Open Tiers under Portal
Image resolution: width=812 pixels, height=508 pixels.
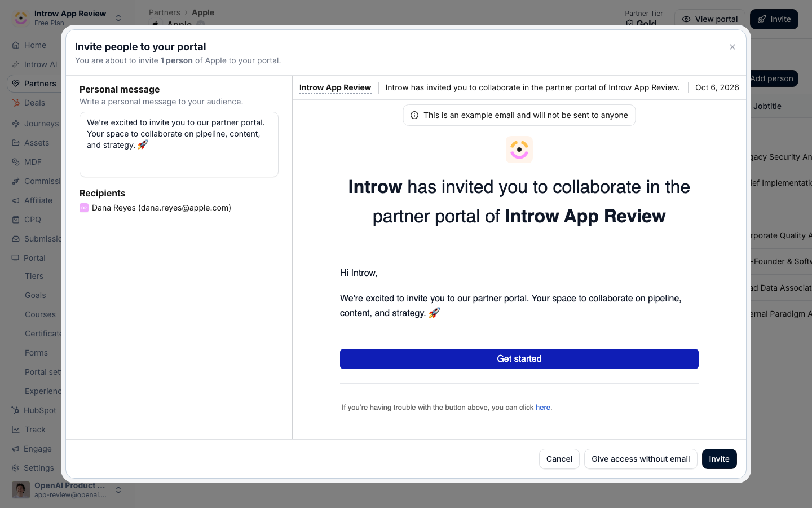pos(34,276)
